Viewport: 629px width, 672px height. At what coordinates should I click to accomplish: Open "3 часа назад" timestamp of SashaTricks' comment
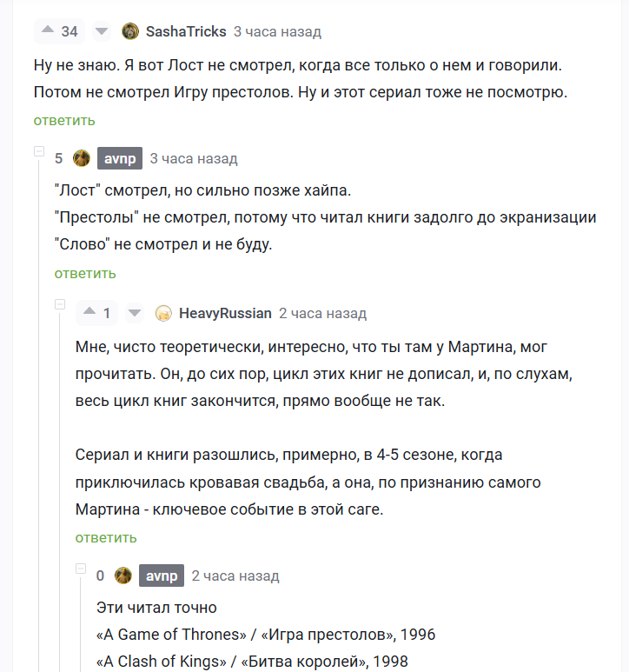pos(277,31)
